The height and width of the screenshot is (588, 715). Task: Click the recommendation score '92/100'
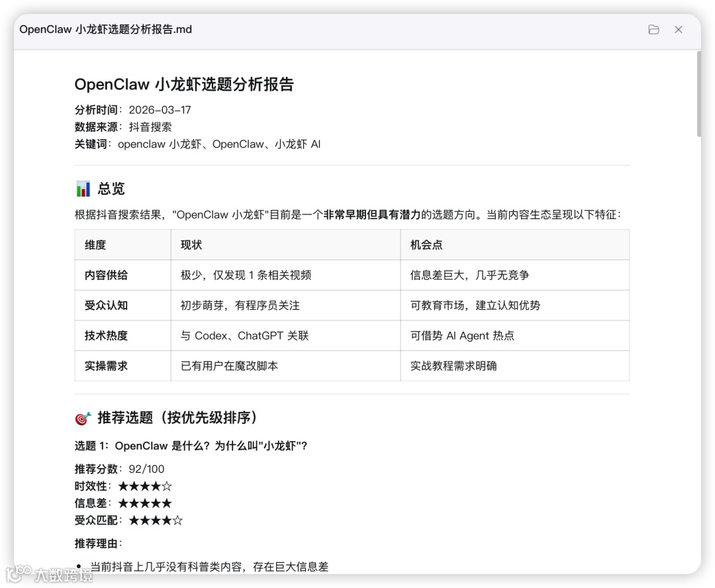point(146,469)
